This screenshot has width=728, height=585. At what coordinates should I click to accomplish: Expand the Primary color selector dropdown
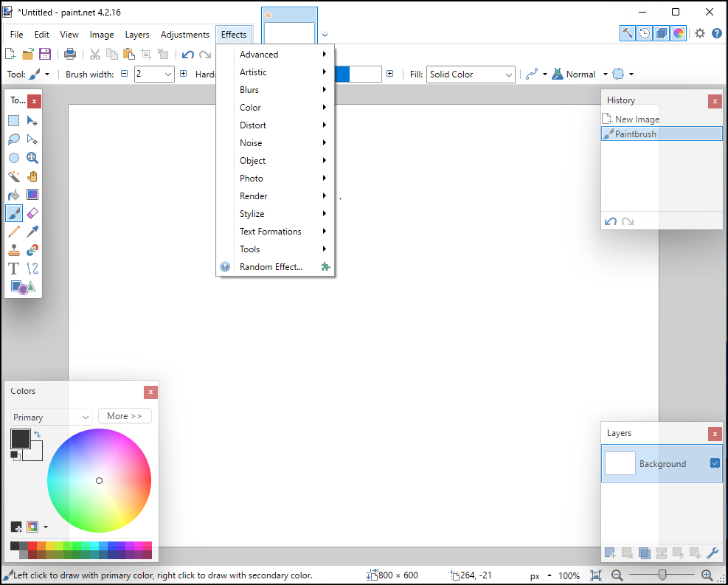pos(51,417)
